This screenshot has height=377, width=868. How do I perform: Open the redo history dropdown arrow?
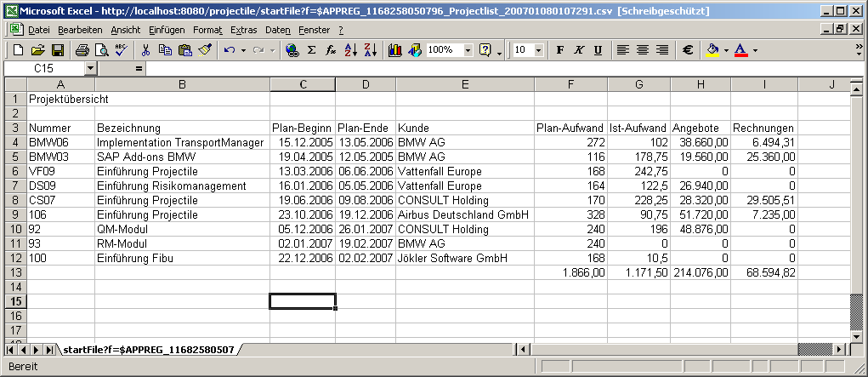pyautogui.click(x=272, y=50)
